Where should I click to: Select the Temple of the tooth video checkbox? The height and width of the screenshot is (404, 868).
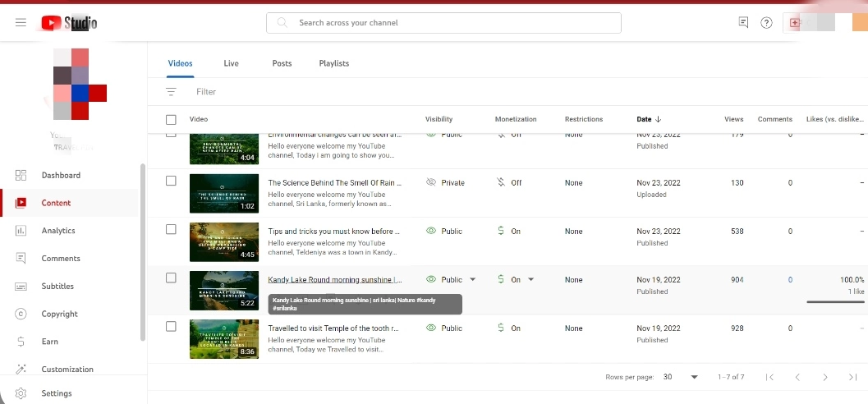[x=171, y=327]
